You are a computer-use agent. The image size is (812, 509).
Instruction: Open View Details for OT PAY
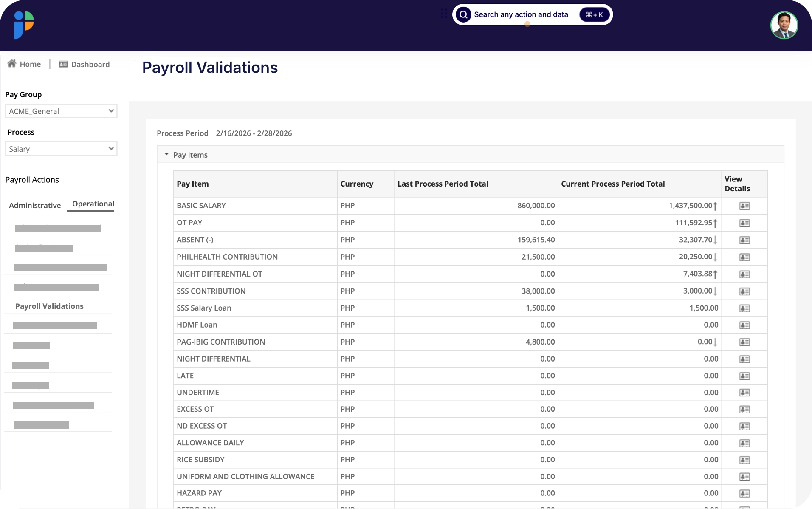click(744, 223)
